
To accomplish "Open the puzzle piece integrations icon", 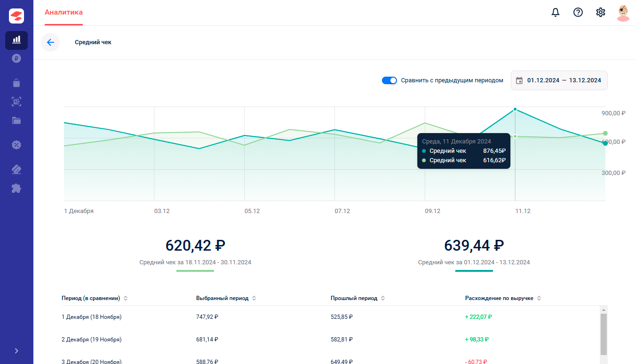I will pos(16,189).
